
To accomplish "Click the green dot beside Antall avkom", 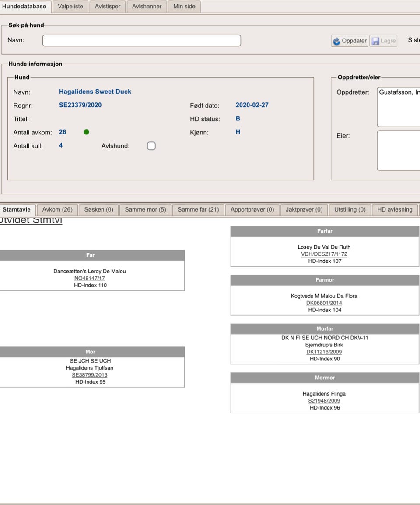I will [x=86, y=132].
